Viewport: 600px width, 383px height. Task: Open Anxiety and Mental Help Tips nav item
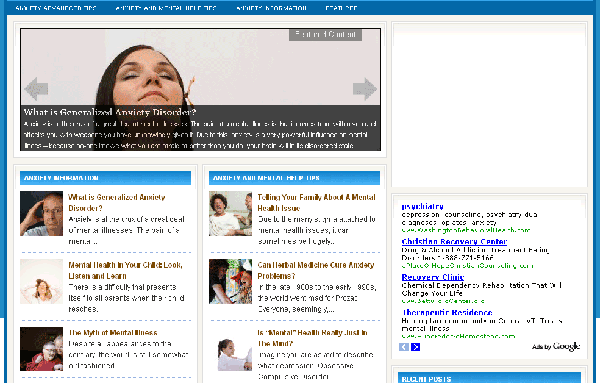click(x=166, y=8)
